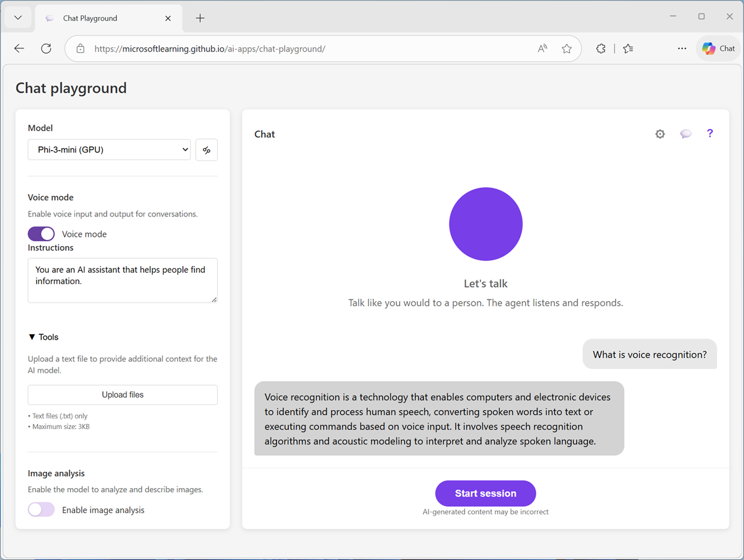Click inside the Instructions text box

[x=122, y=280]
